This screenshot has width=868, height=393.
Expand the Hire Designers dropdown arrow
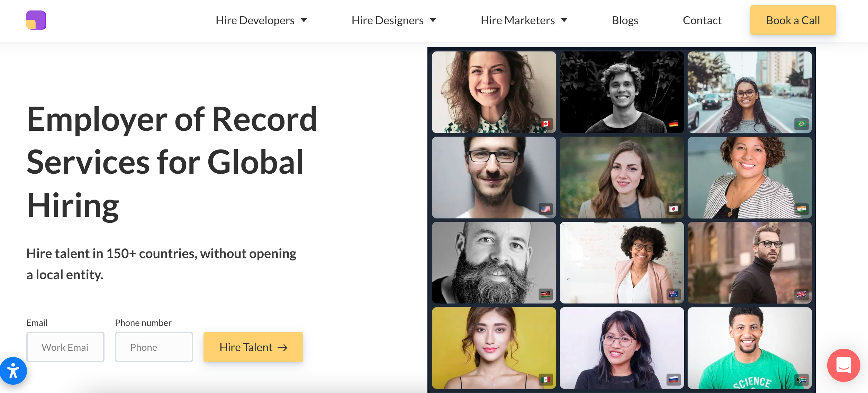tap(433, 20)
